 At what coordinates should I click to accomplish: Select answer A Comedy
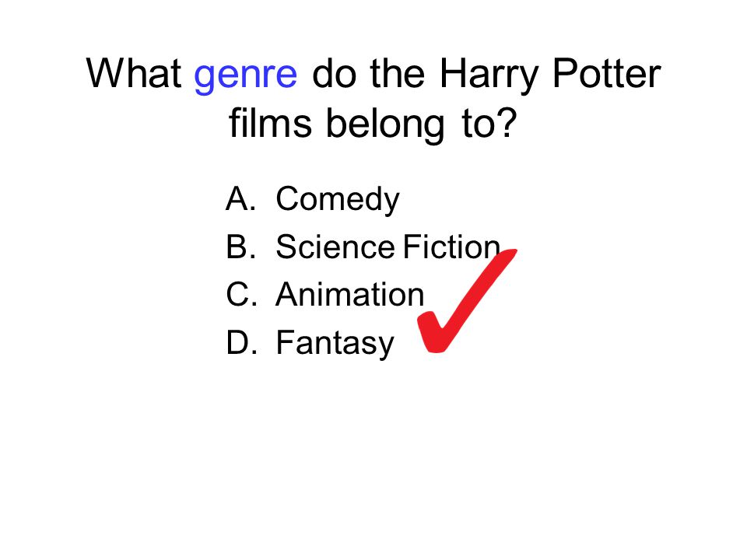[313, 200]
